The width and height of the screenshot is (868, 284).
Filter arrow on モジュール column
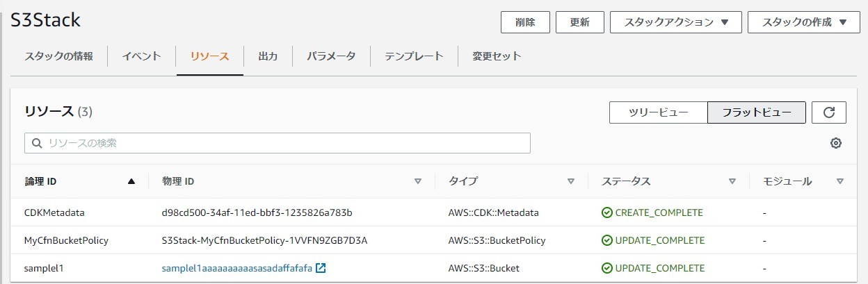[840, 181]
